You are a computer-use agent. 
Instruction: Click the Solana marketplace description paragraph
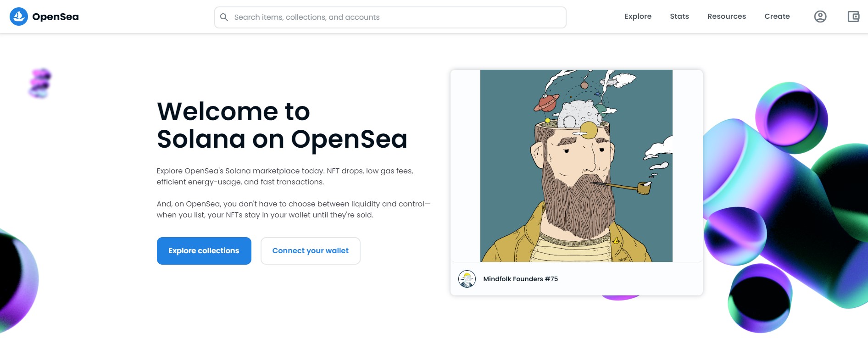(x=285, y=176)
